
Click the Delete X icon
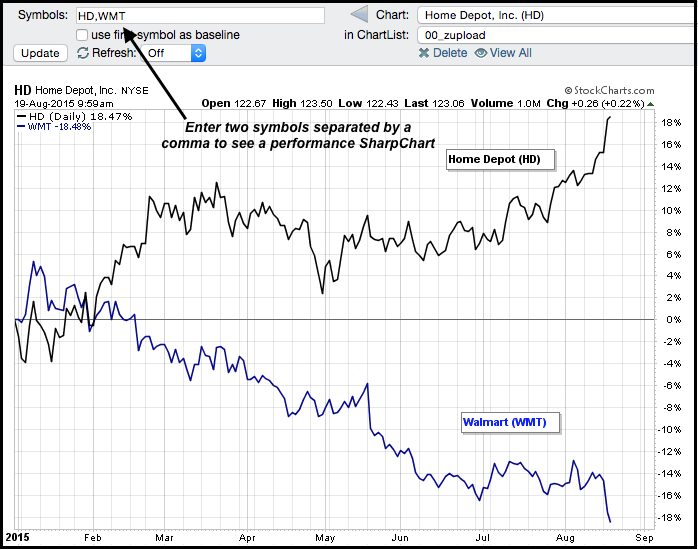click(x=424, y=53)
